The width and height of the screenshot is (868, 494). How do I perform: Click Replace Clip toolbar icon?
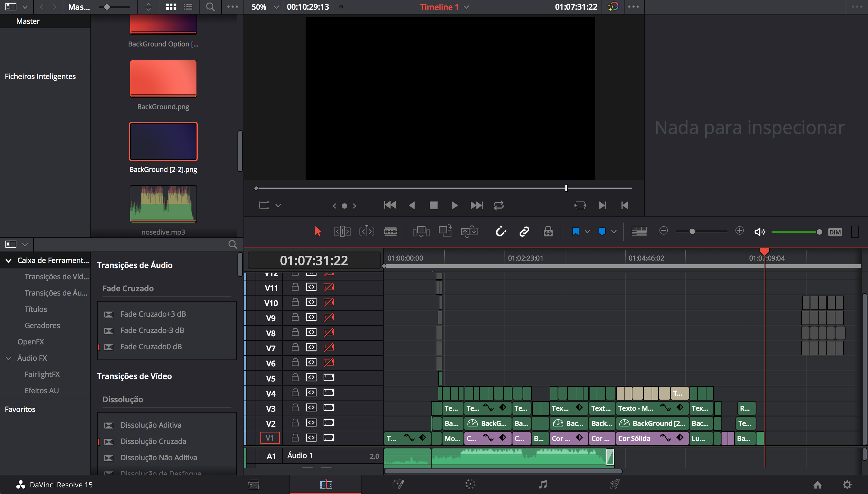470,231
